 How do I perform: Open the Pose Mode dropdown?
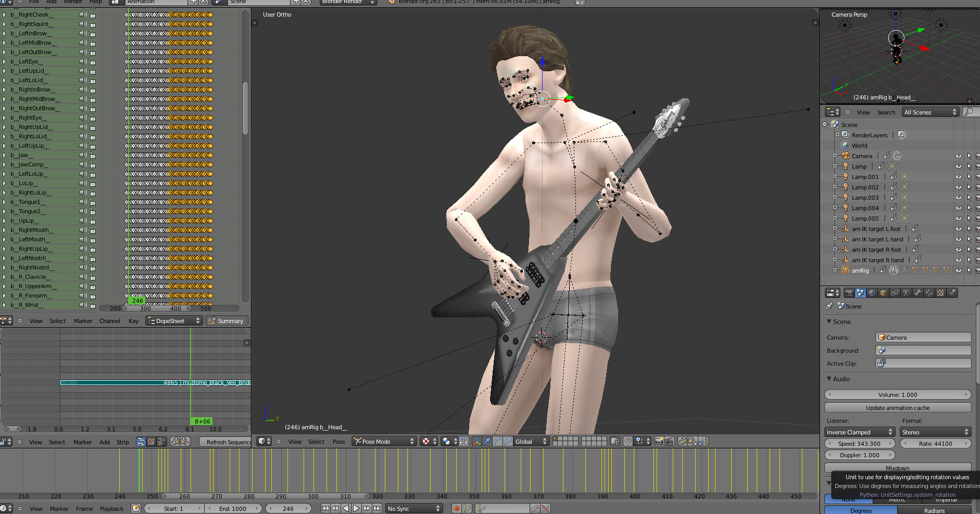click(384, 441)
